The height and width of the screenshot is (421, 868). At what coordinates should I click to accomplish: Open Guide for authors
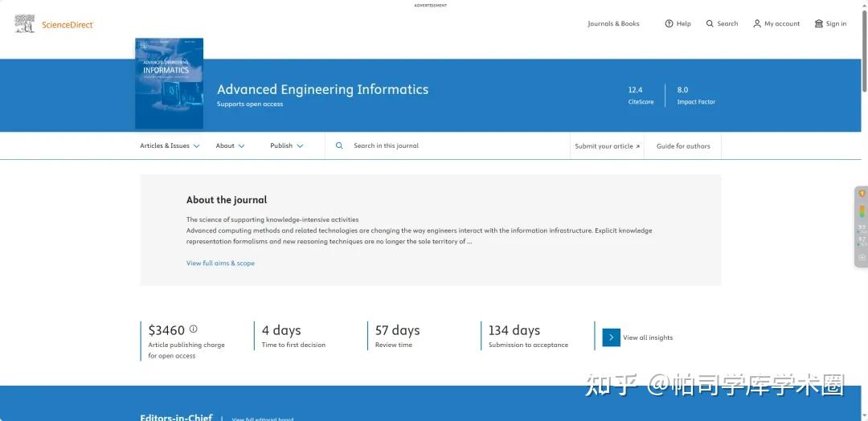(683, 146)
